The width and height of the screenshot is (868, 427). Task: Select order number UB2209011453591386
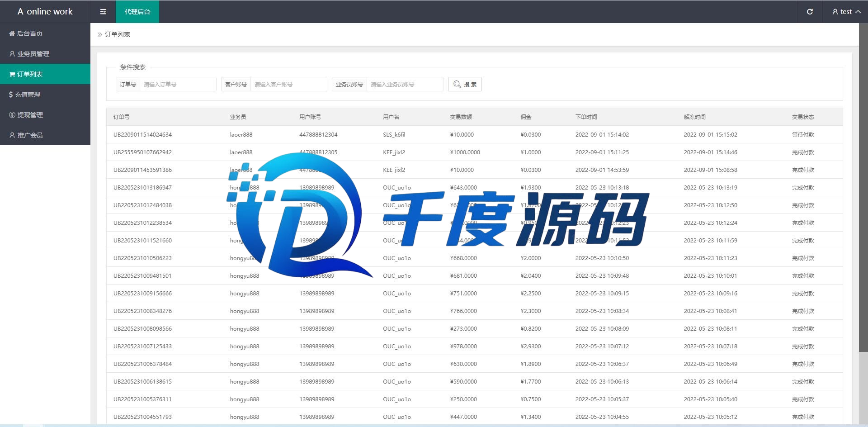pyautogui.click(x=142, y=170)
